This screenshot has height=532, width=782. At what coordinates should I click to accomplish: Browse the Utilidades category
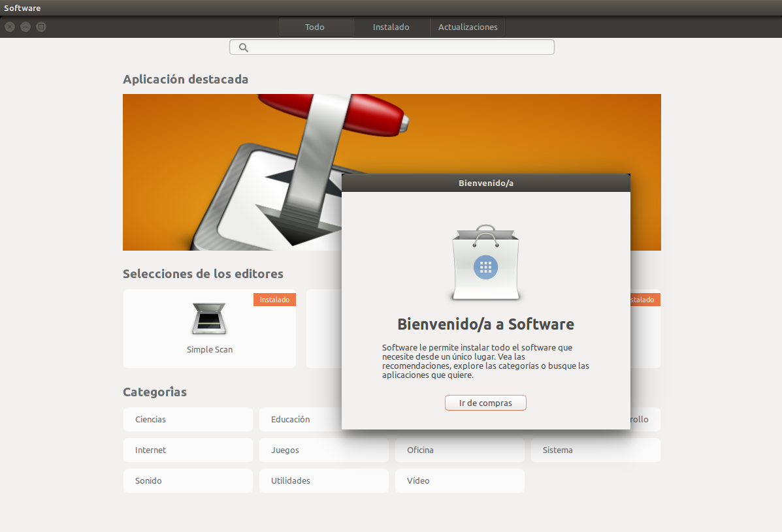pos(323,481)
